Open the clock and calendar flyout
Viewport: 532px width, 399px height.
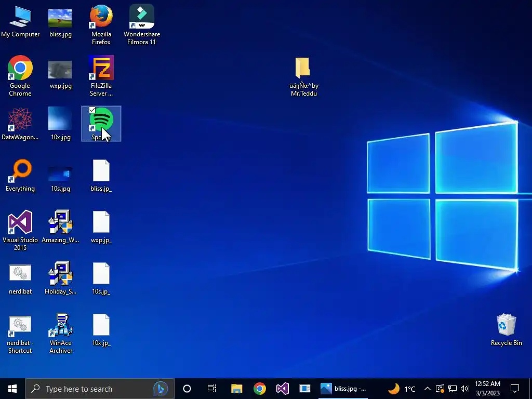(x=487, y=389)
